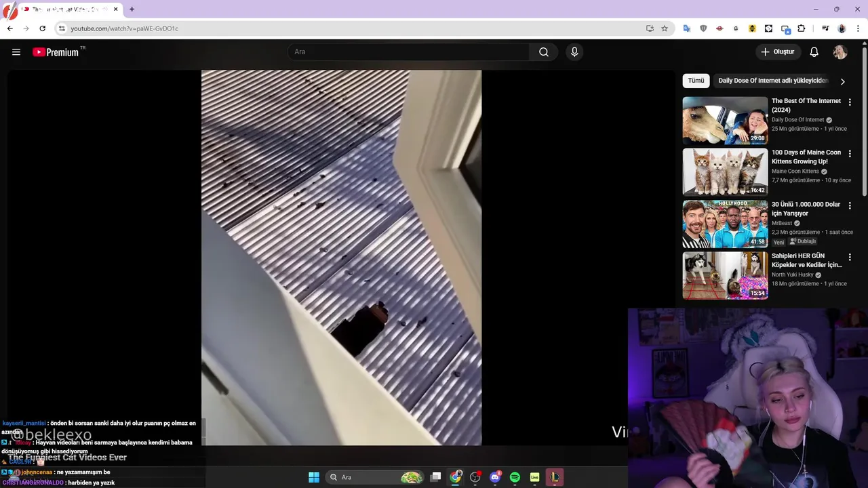Open OBS Studio from the taskbar
868x488 pixels.
pos(475,477)
